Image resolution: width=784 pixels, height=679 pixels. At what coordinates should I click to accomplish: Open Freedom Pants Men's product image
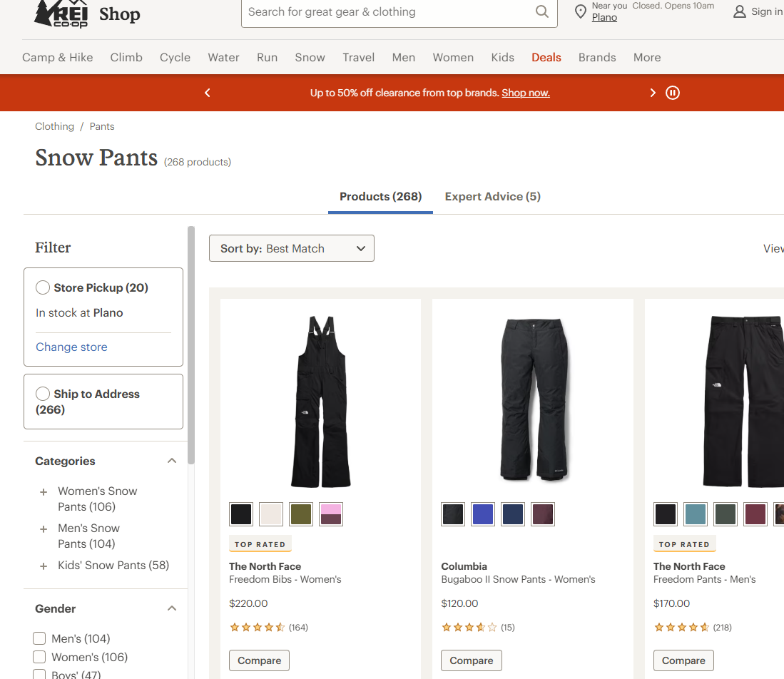pos(744,401)
